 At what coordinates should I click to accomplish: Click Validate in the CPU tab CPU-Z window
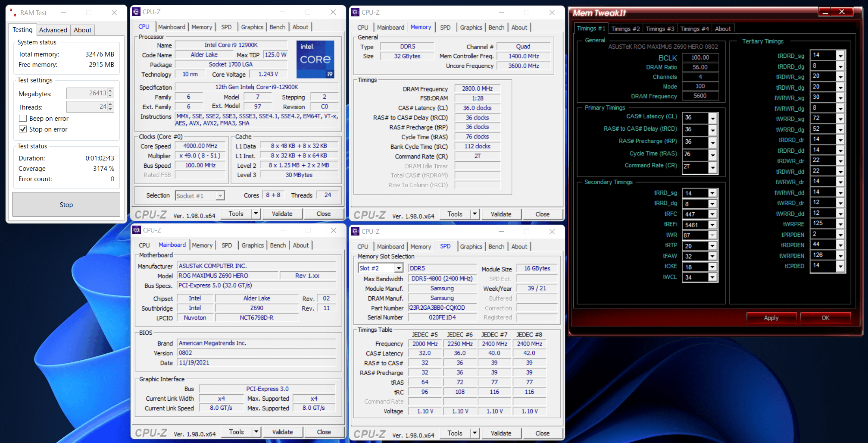(x=282, y=214)
